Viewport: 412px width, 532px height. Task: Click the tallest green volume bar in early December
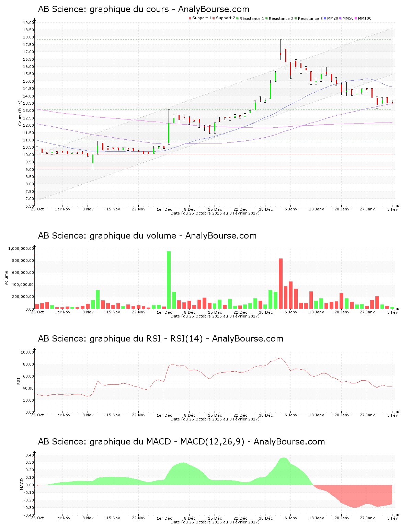(x=169, y=280)
